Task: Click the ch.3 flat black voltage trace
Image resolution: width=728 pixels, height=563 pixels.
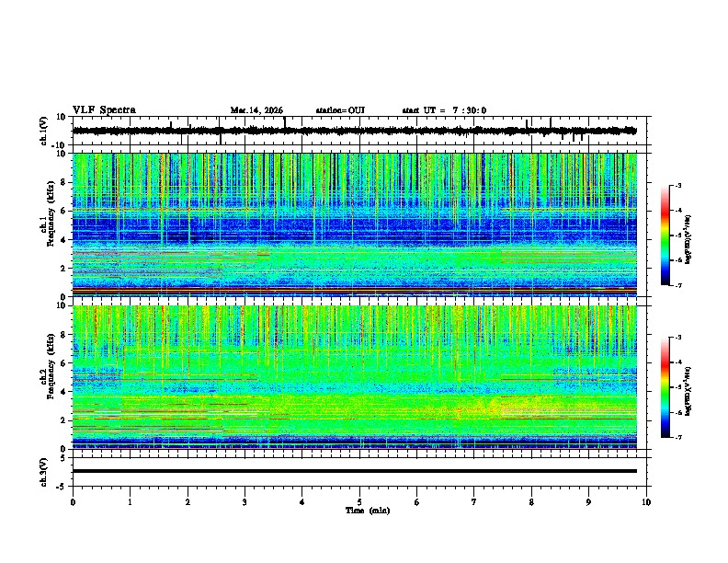Action: point(355,471)
